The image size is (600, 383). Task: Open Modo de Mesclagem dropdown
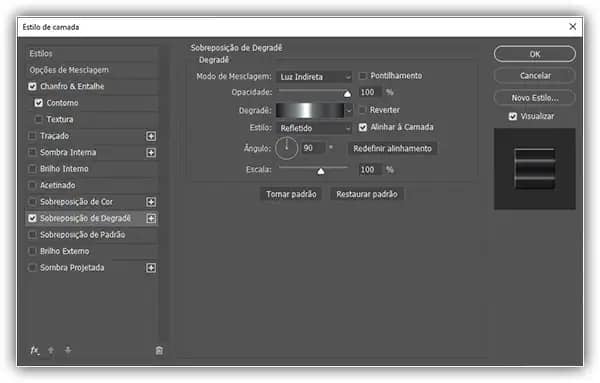[314, 77]
